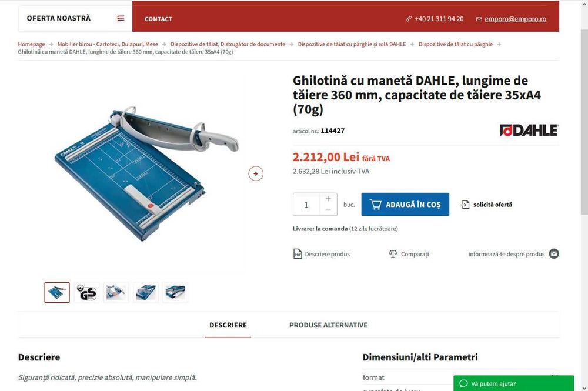Decrease quantity with the minus stepper

(328, 210)
